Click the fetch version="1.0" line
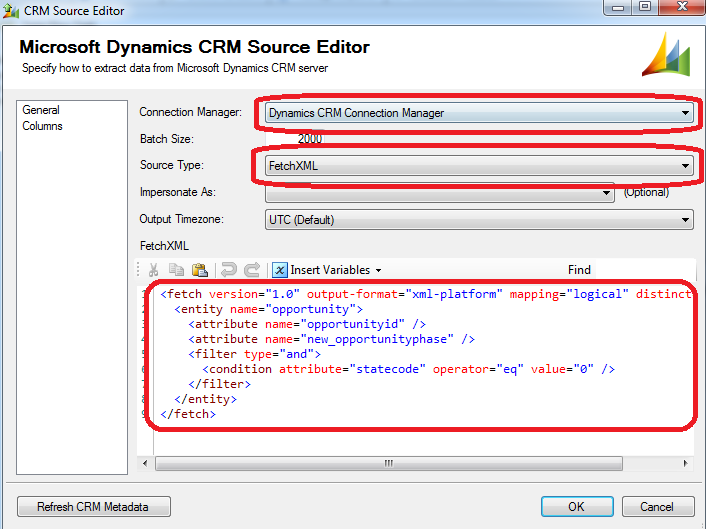 [x=425, y=294]
